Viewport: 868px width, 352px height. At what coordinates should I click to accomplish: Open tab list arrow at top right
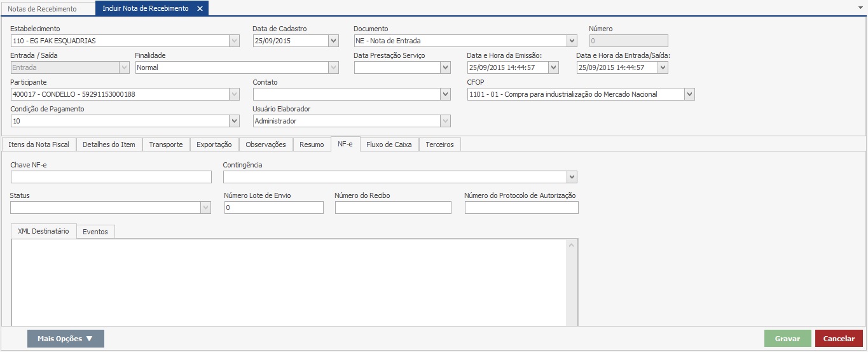click(x=860, y=6)
